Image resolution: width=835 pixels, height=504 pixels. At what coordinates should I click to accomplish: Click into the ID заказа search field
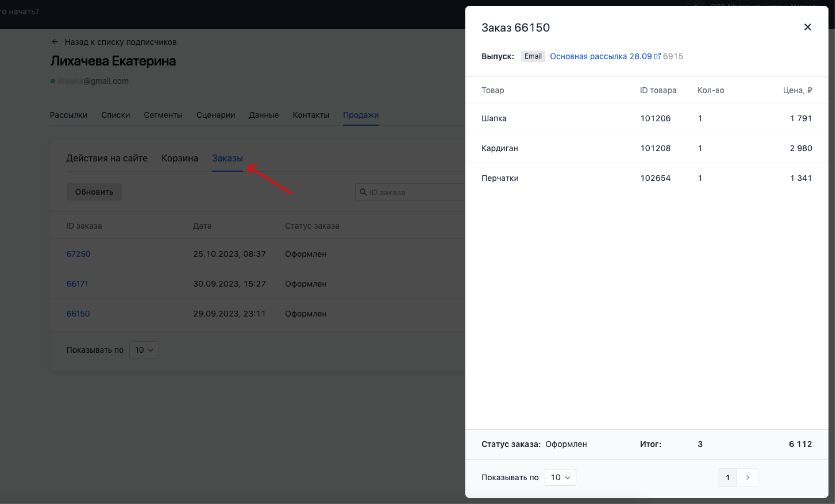click(414, 192)
